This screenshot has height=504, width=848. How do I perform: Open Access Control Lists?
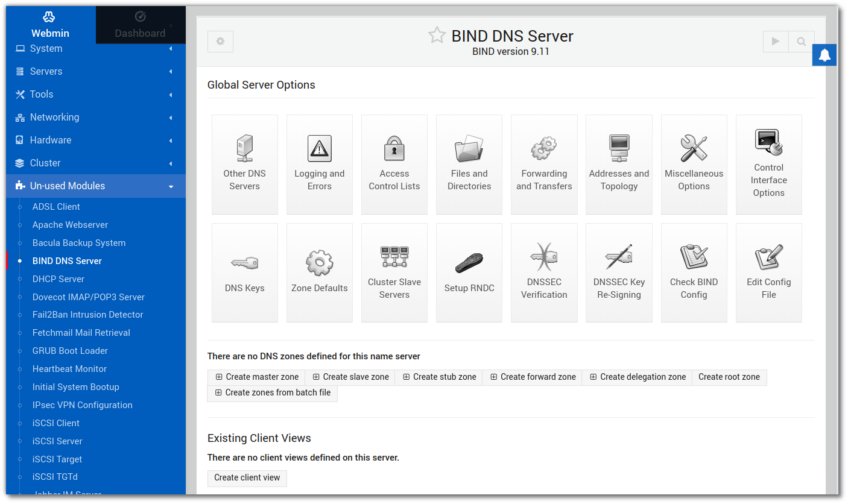tap(394, 164)
